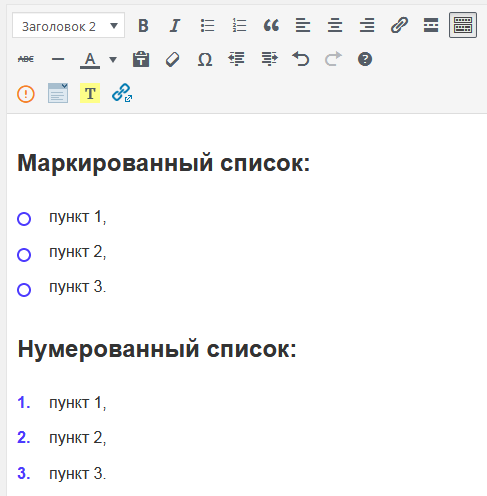Image resolution: width=487 pixels, height=496 pixels.
Task: Click numbered item 1. пункт 1,
Action: click(62, 403)
